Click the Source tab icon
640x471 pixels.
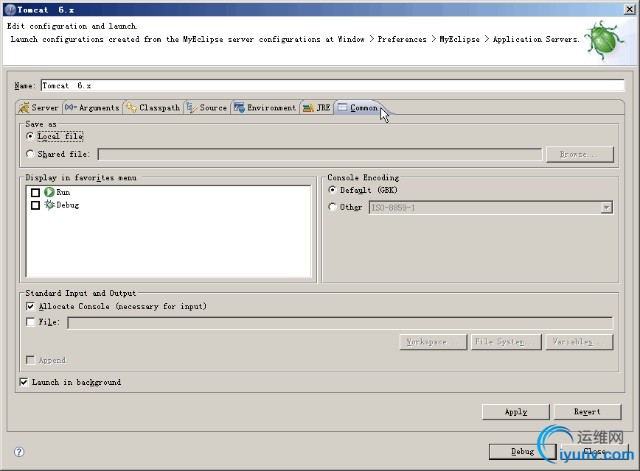point(191,107)
